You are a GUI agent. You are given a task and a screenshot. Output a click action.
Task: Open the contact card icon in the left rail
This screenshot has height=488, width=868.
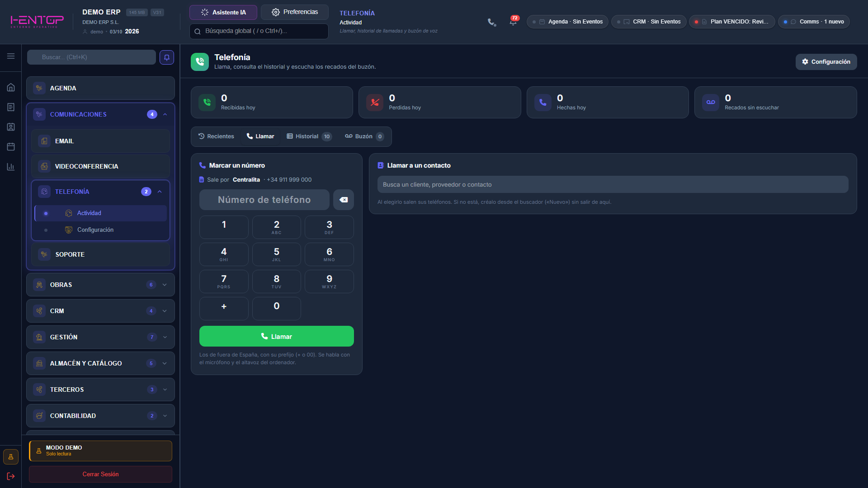[11, 127]
